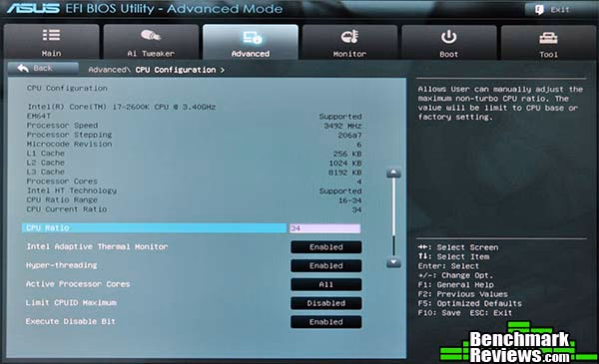Click the Microcode Revision label
This screenshot has height=364, width=599.
(69, 144)
